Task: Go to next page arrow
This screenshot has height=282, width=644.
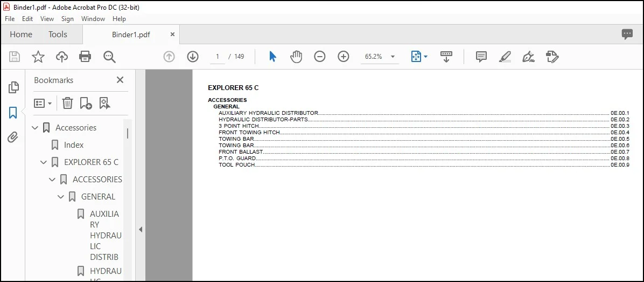Action: pyautogui.click(x=193, y=57)
